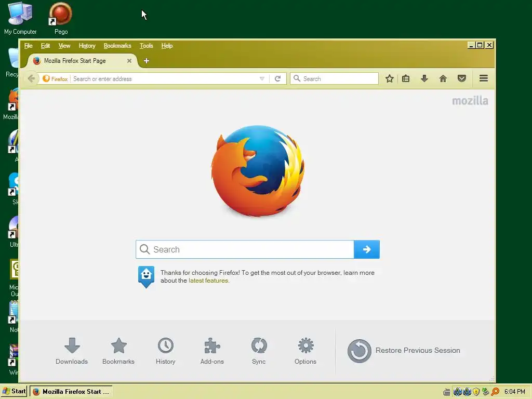Open the File menu

coord(28,46)
